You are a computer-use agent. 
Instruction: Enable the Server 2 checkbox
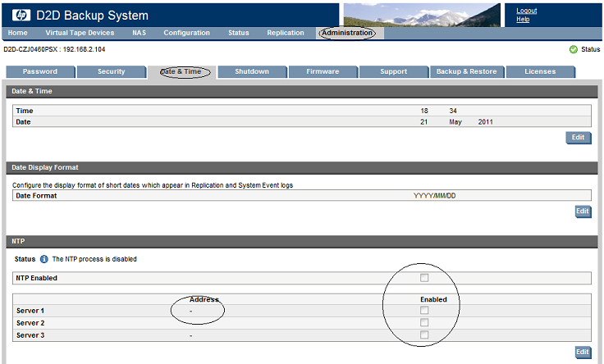point(424,322)
